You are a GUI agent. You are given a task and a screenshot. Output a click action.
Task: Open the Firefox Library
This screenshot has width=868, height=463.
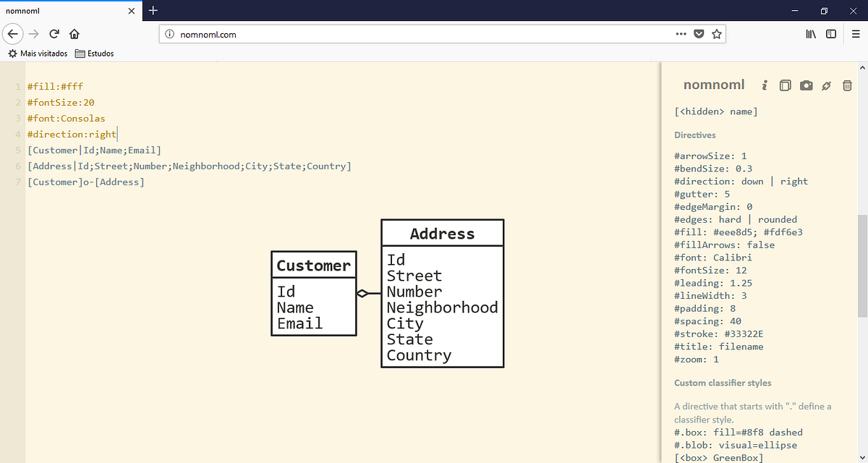pos(810,33)
